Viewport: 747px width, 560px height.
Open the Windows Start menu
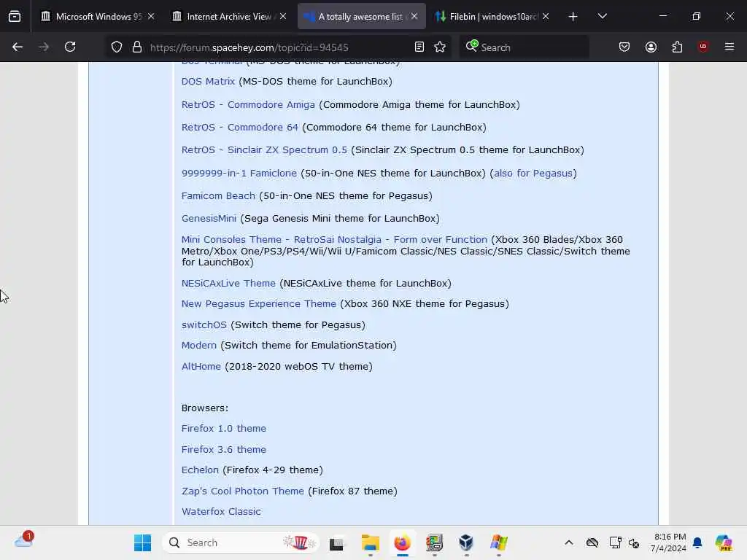(x=142, y=542)
